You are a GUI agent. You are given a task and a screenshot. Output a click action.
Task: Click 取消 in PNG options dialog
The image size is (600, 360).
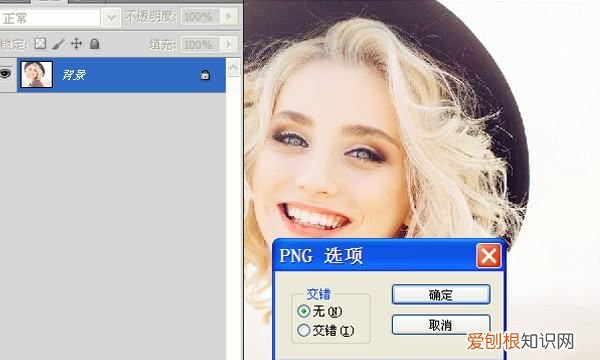pos(441,325)
